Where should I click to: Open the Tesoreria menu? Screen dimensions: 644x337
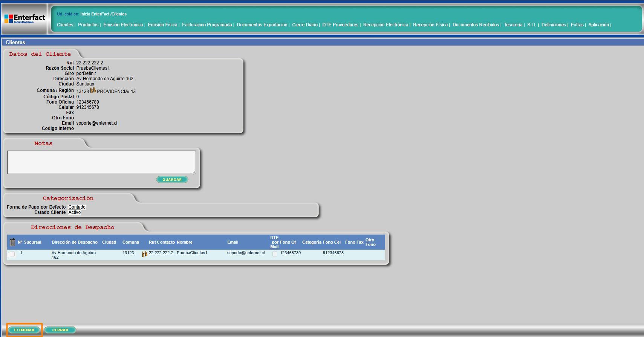click(x=513, y=25)
